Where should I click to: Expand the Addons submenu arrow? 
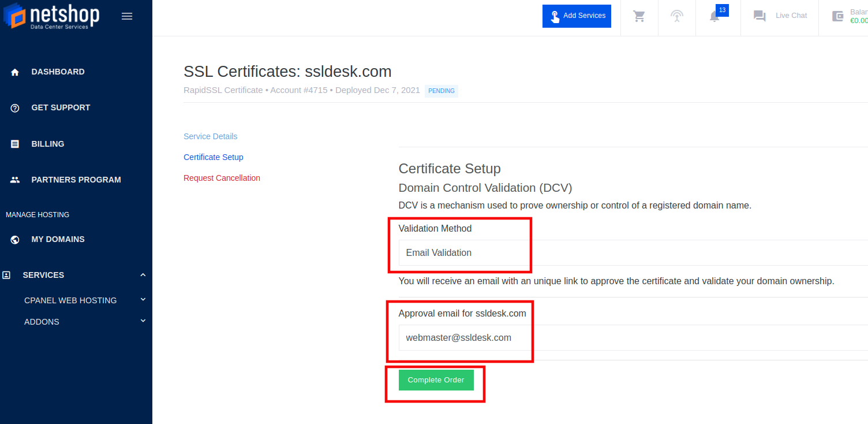coord(143,321)
